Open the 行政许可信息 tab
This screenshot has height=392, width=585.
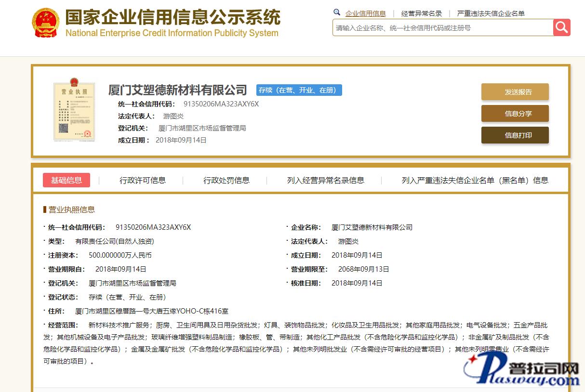pos(143,180)
